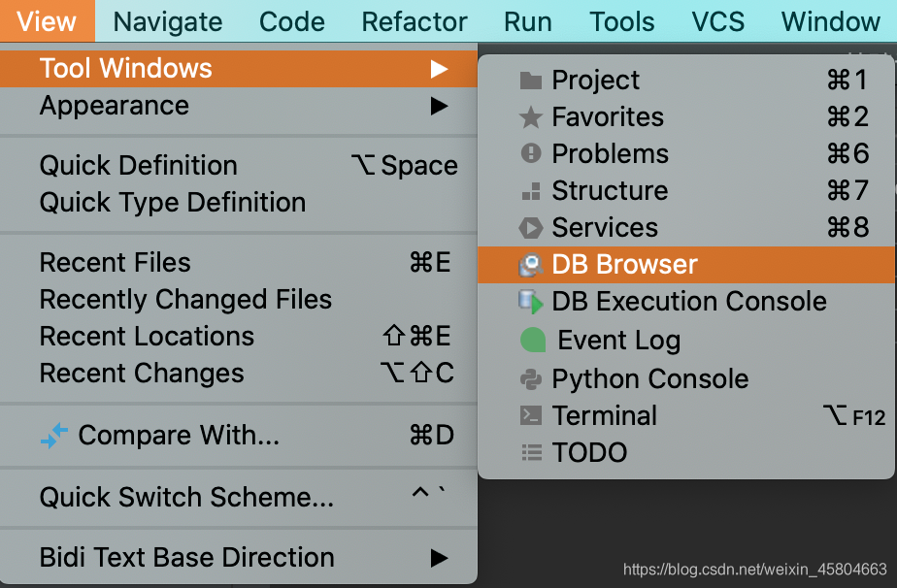
Task: Open the Refactor menu
Action: (x=415, y=21)
